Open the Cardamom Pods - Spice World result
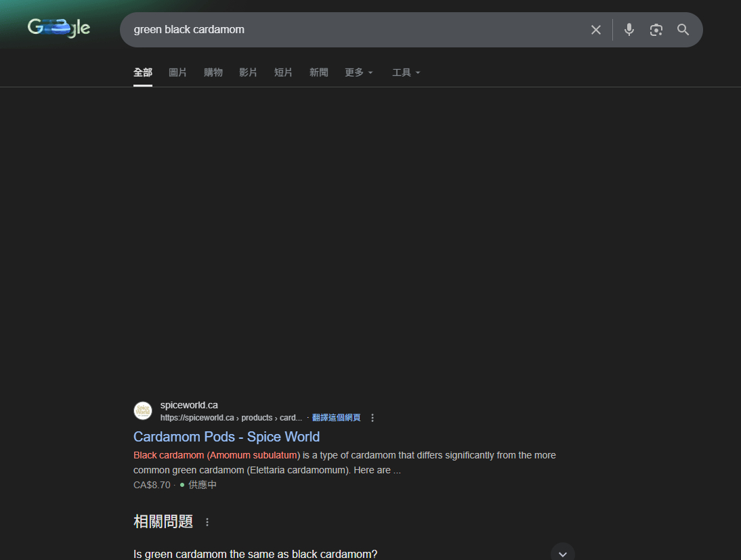The image size is (741, 560). pos(226,437)
